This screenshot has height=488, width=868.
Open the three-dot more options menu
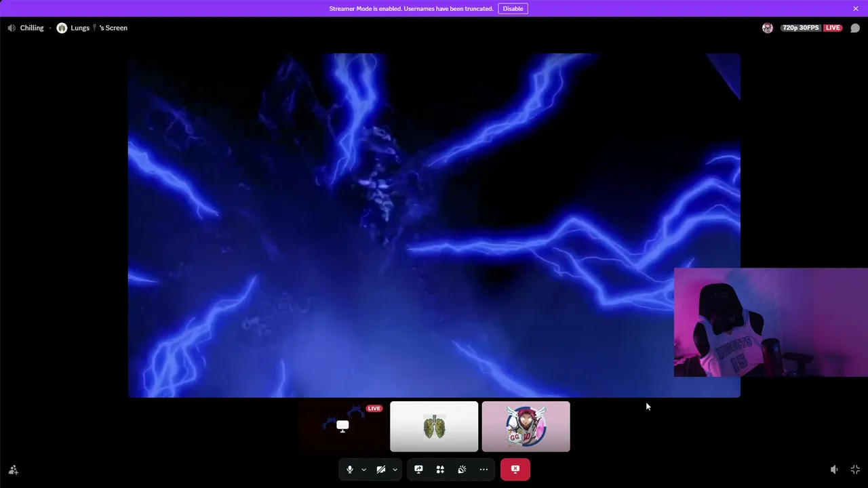point(484,469)
